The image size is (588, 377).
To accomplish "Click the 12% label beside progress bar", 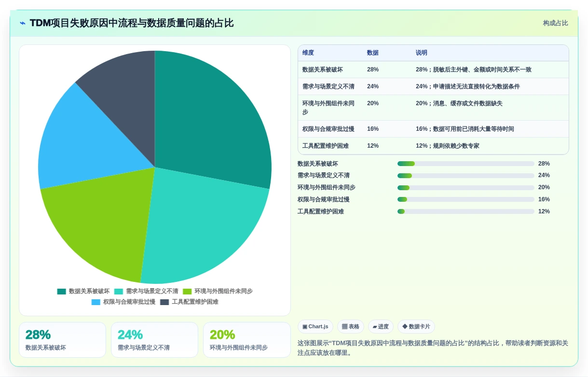I will click(544, 211).
